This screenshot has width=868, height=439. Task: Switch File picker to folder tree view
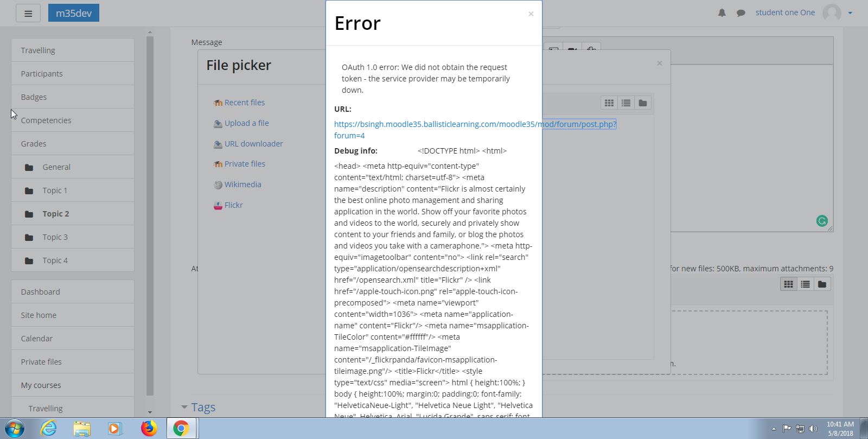[x=643, y=103]
